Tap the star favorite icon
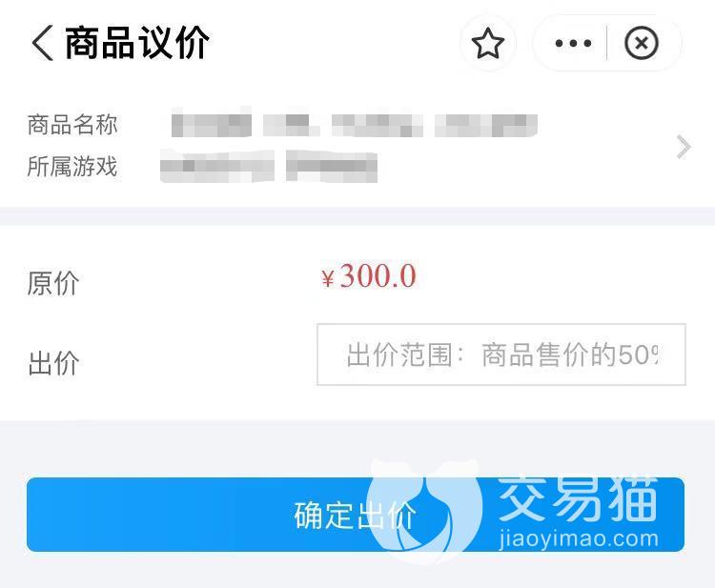The width and height of the screenshot is (715, 588). [x=487, y=43]
